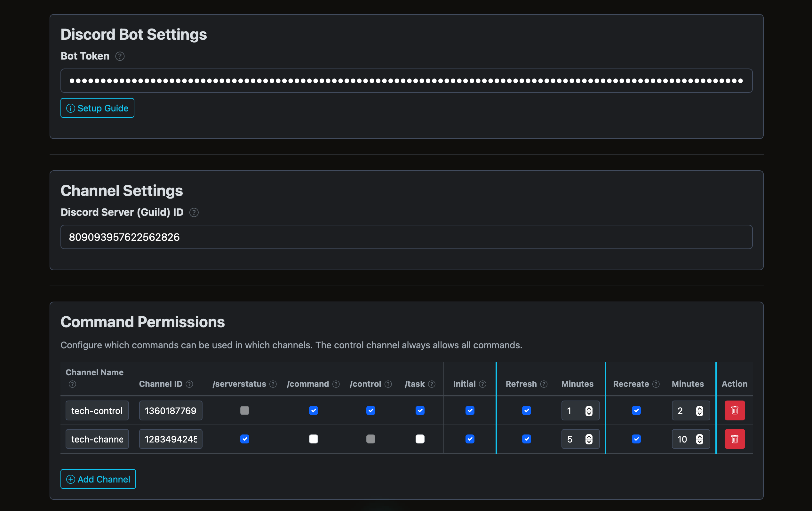Show help for the /command column
This screenshot has width=812, height=511.
pos(336,384)
